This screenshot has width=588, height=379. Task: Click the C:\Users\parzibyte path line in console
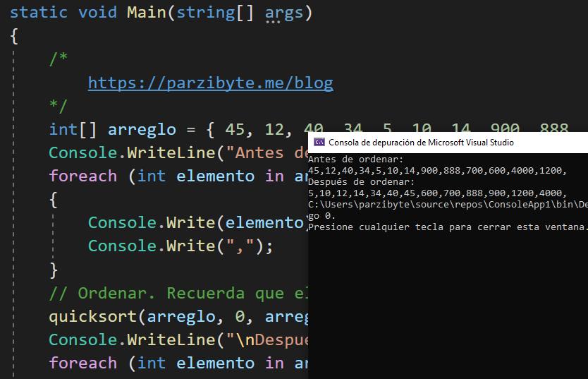[x=448, y=204]
